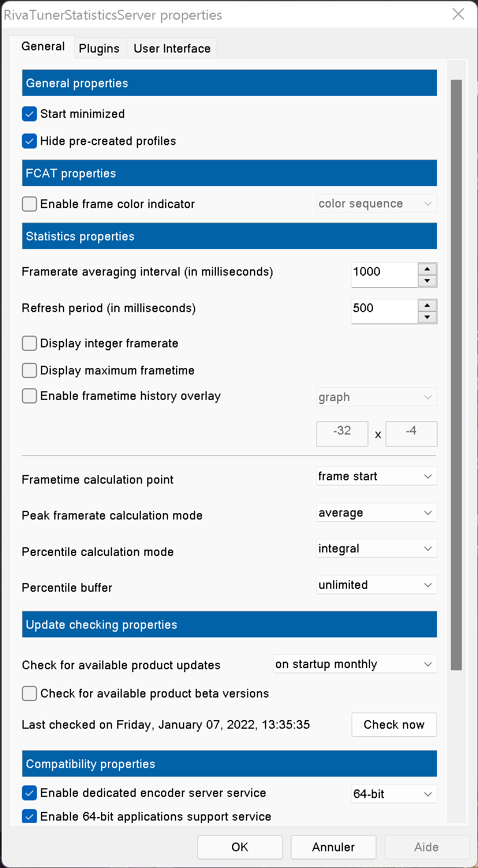The image size is (478, 868).
Task: Click the Check now button
Action: click(394, 725)
